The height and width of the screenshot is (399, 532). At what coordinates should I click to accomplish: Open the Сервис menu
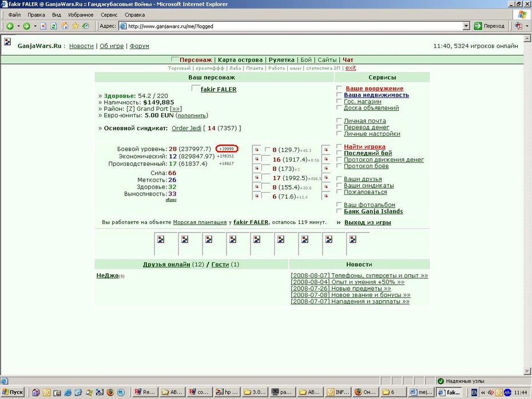point(109,15)
